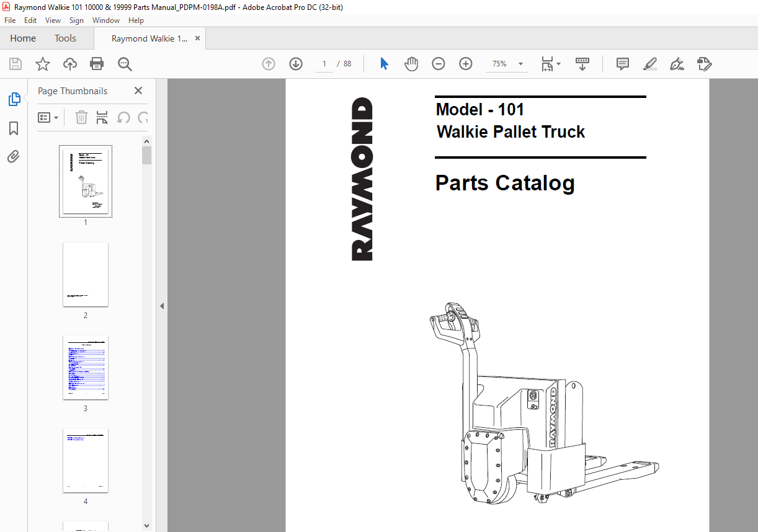
Task: Open the Sign menu
Action: (x=76, y=20)
